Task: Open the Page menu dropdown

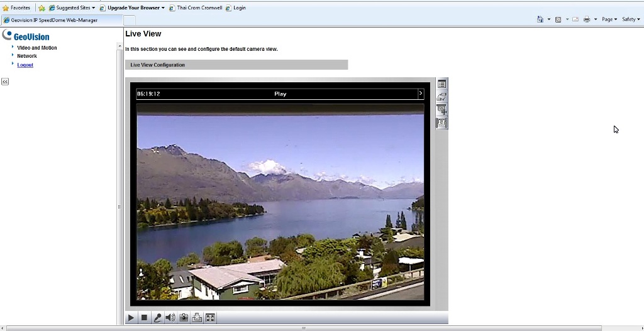Action: click(x=609, y=19)
